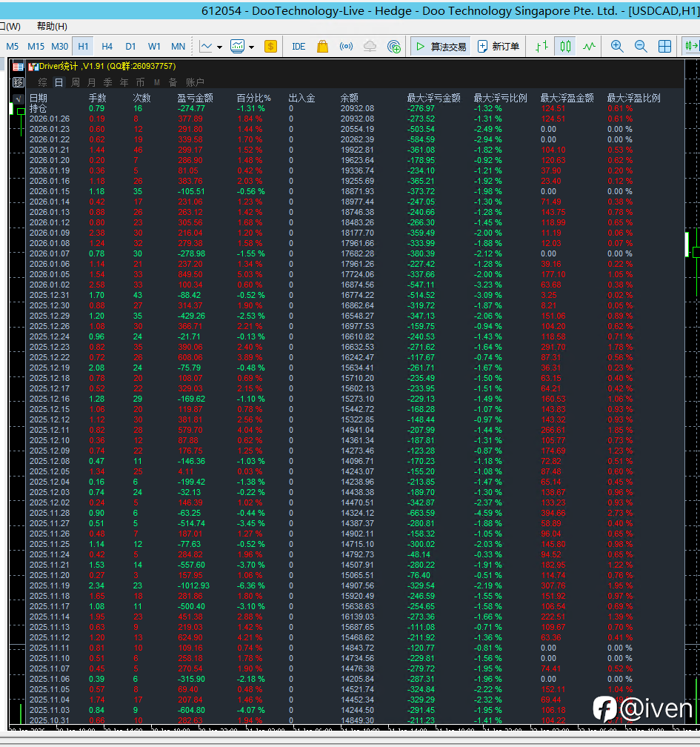700x747 pixels.
Task: Select the MN timeframe
Action: point(178,46)
